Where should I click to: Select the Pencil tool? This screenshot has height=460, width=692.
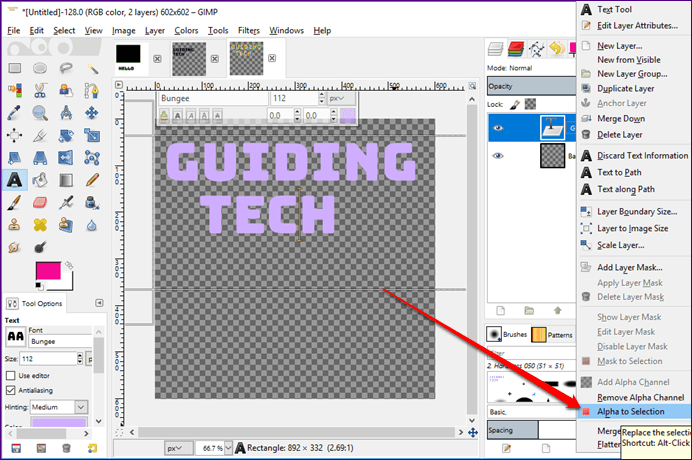coord(92,180)
